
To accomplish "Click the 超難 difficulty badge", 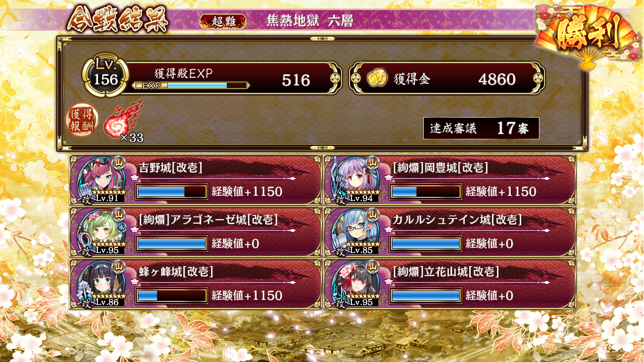I will pyautogui.click(x=223, y=21).
